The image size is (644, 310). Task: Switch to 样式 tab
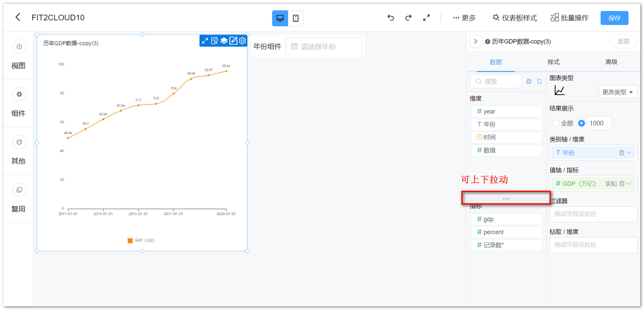point(553,62)
